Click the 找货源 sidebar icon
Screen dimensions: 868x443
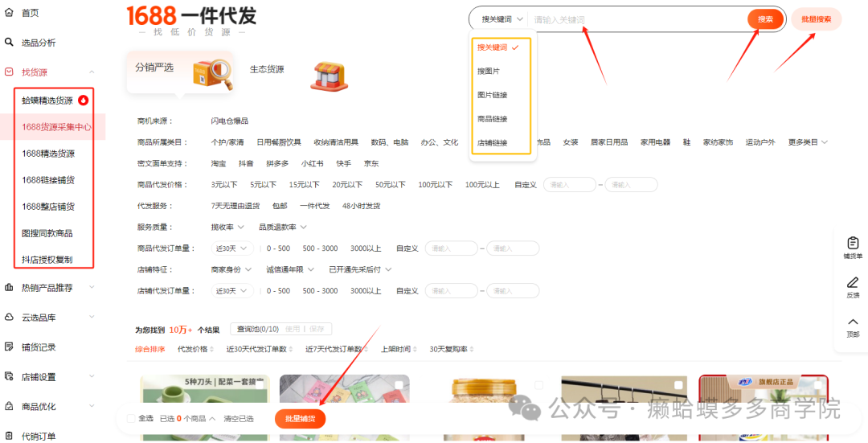[x=9, y=72]
